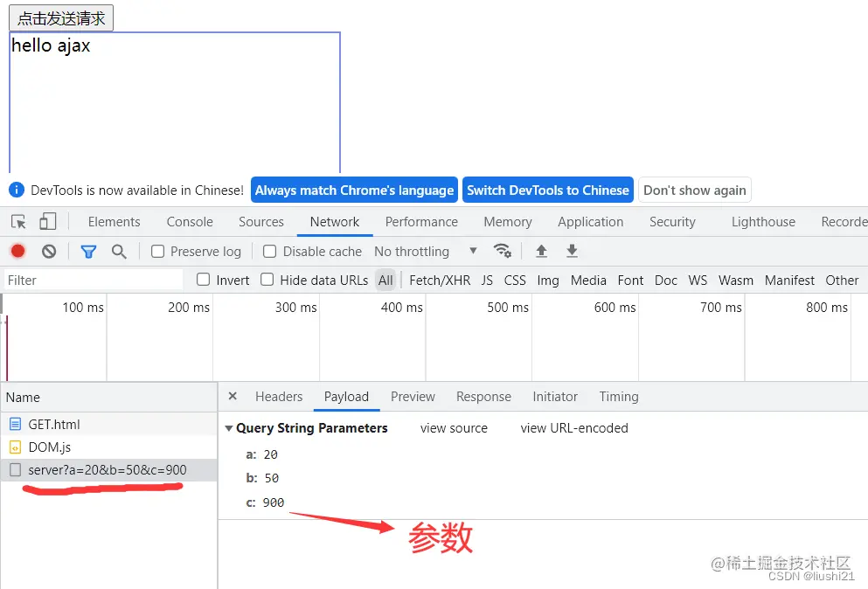Viewport: 868px width, 589px height.
Task: Click the Filter text input field
Action: 94,281
